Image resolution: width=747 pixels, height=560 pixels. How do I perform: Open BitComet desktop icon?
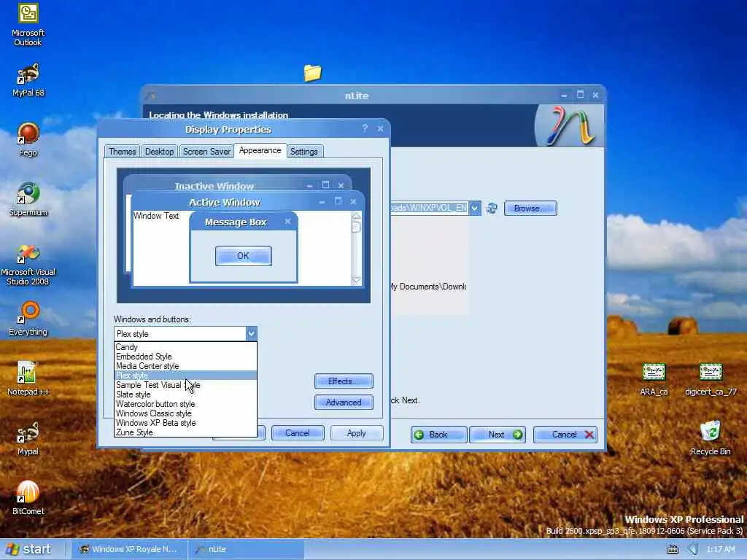(x=28, y=498)
